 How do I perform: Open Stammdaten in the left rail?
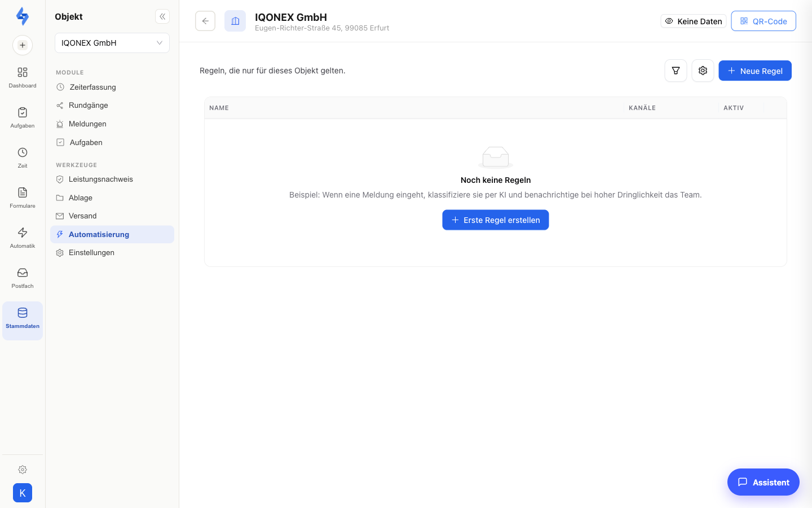coord(23,321)
